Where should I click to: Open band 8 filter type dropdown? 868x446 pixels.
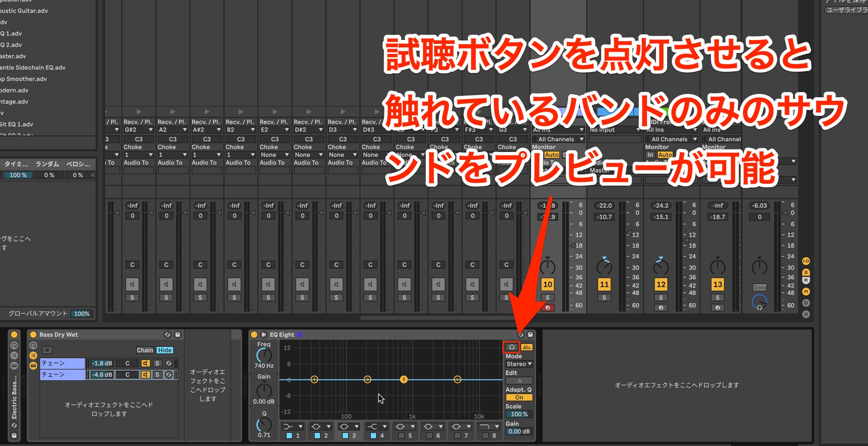[489, 426]
